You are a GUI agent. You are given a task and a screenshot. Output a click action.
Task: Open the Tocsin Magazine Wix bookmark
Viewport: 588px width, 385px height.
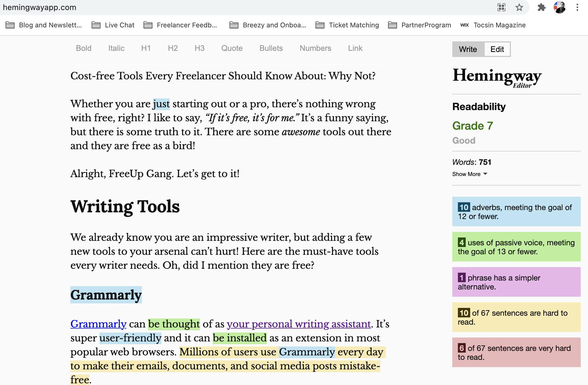pyautogui.click(x=493, y=25)
